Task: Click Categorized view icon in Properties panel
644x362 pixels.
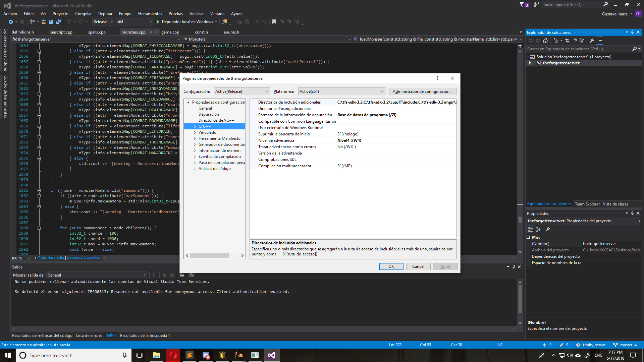Action: (x=530, y=229)
